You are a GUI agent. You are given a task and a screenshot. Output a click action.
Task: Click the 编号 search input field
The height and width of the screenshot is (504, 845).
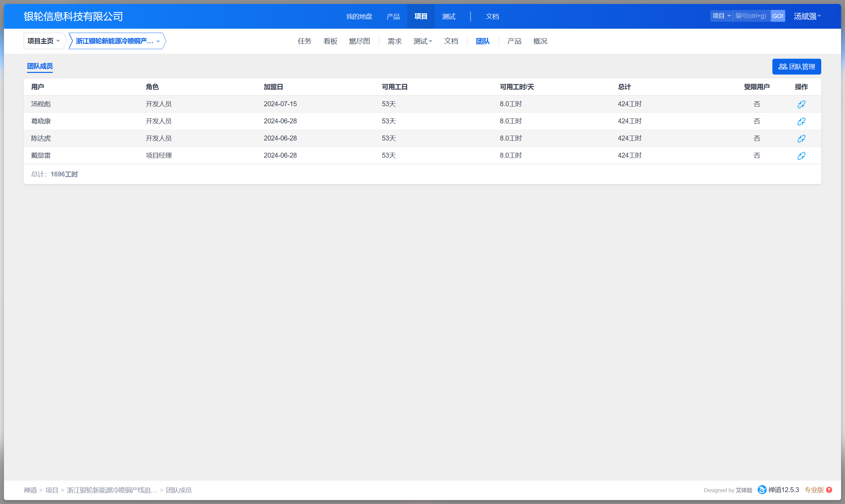tap(751, 16)
